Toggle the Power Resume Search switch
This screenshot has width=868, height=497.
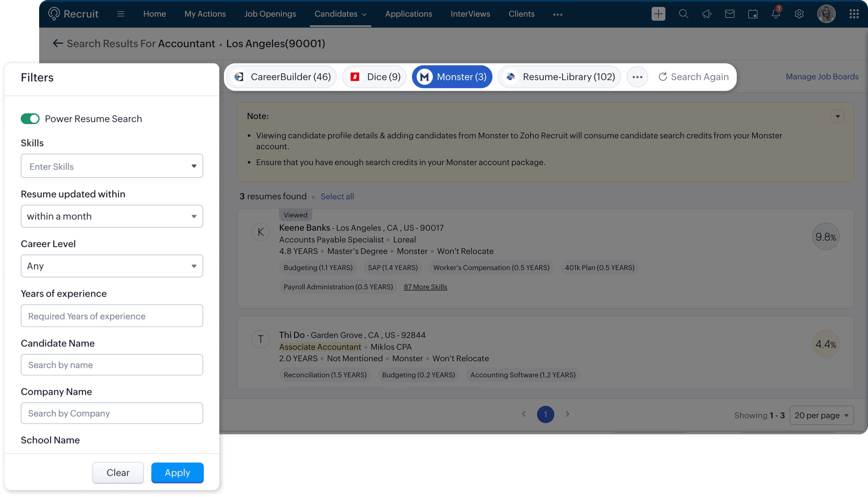[x=30, y=119]
